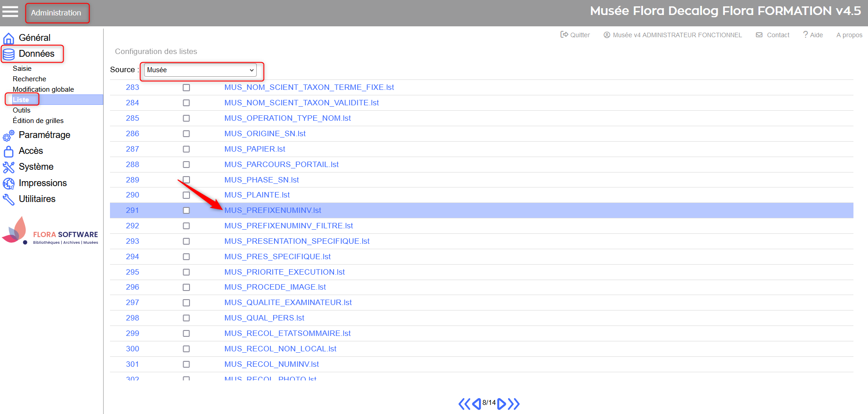Click row number 300
This screenshot has height=414, width=868.
pyautogui.click(x=132, y=349)
